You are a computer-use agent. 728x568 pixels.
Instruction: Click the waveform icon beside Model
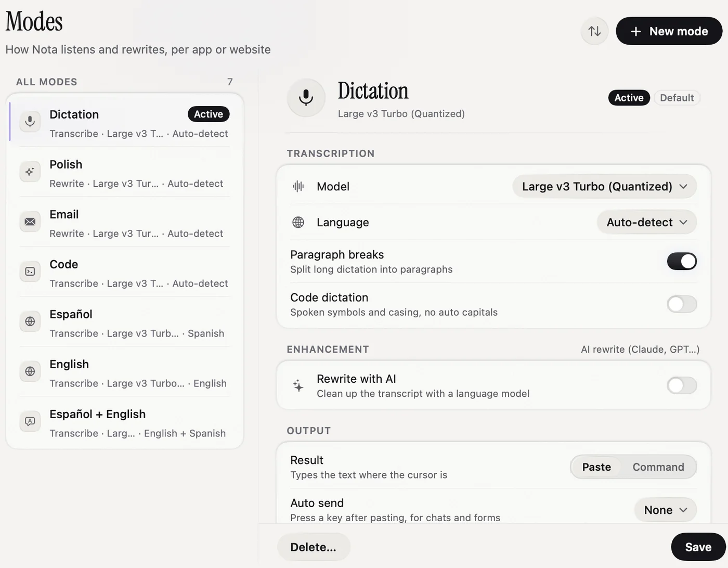(x=298, y=186)
